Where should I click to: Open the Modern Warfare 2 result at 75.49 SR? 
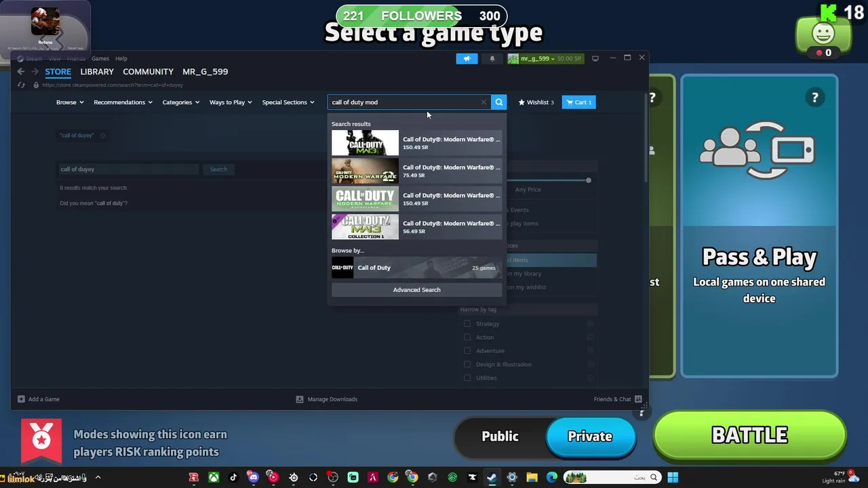point(416,171)
